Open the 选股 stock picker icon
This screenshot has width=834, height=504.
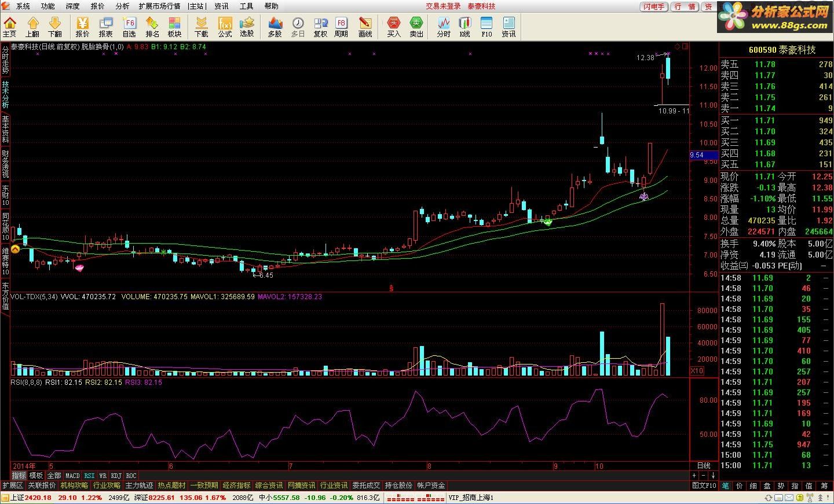click(x=247, y=27)
